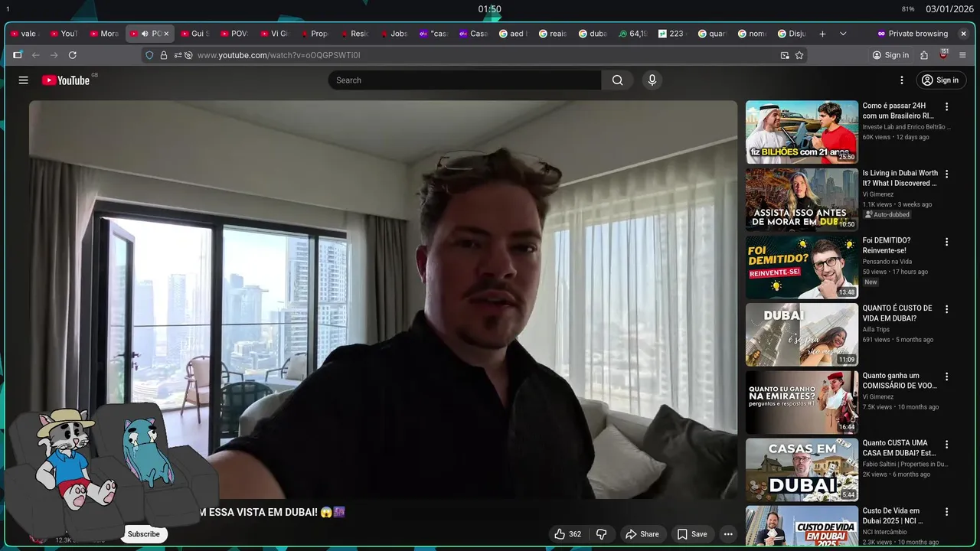Switch to the 'vale' tab
Viewport: 980px width, 551px height.
(x=24, y=34)
